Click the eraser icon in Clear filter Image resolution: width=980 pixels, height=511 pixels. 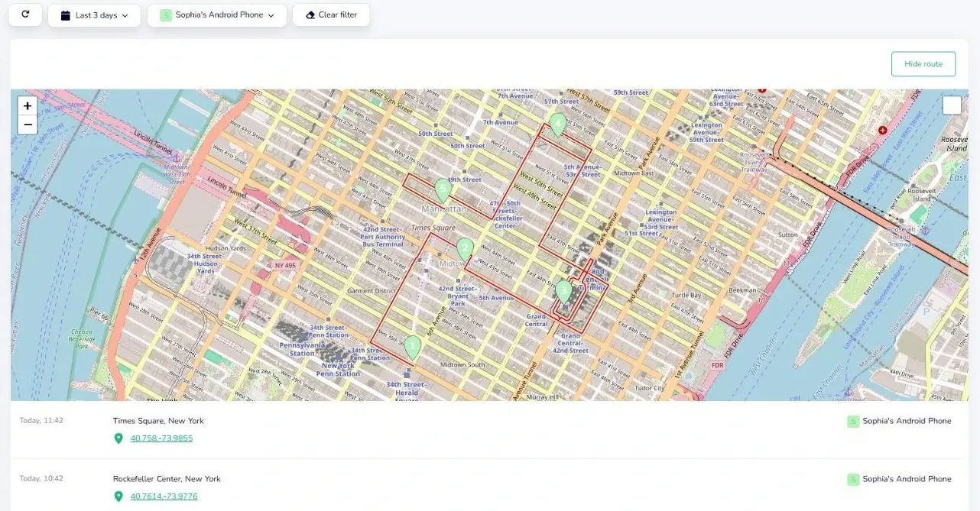[310, 15]
